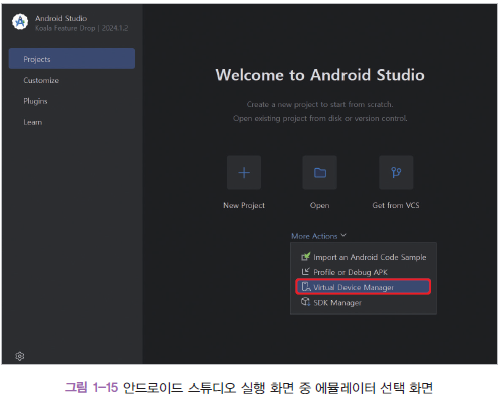Click the New Project label
Viewport: 500px width, 400px height.
point(244,205)
